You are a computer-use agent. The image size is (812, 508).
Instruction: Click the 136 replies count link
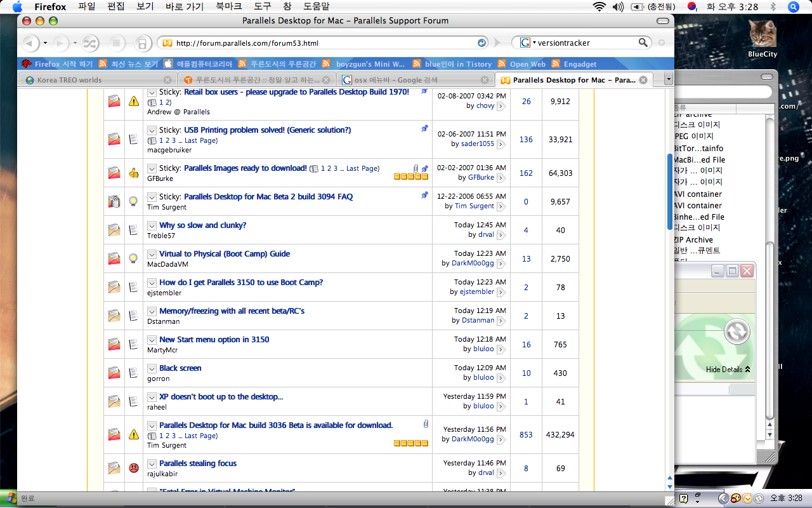pos(526,140)
